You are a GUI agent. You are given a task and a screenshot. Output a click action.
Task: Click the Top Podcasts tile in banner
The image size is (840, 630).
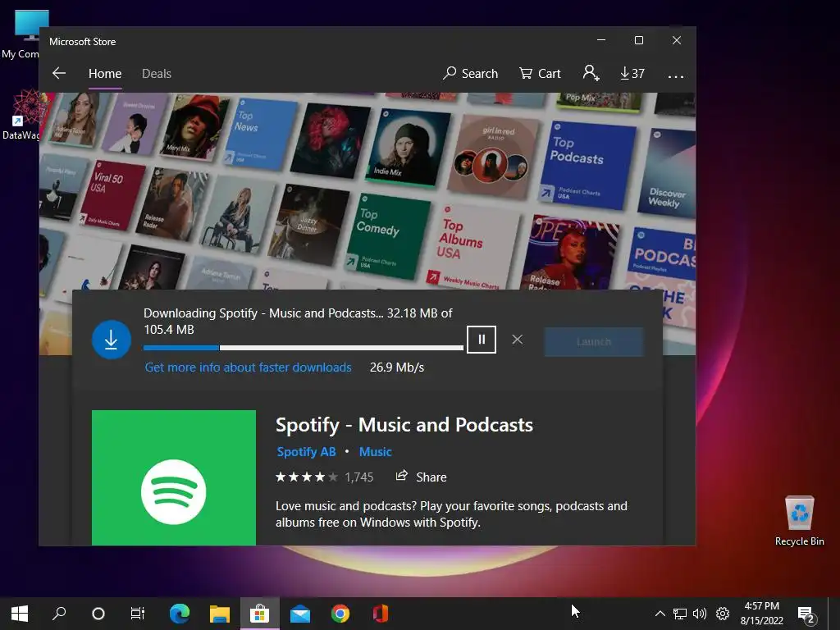tap(587, 164)
